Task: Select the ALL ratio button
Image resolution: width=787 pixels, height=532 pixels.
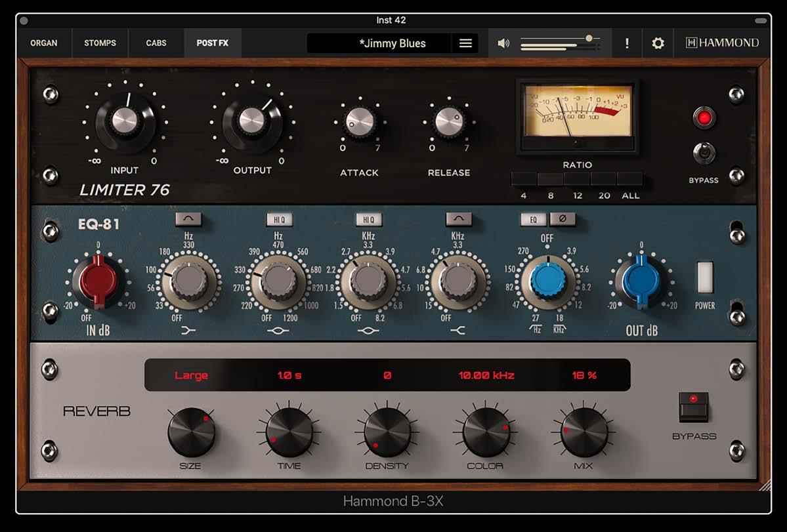Action: pos(630,180)
